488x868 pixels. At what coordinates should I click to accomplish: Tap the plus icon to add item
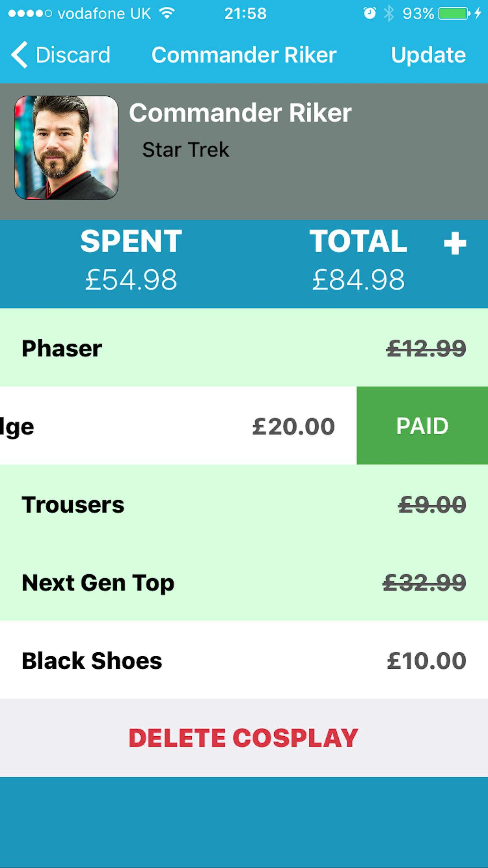455,243
